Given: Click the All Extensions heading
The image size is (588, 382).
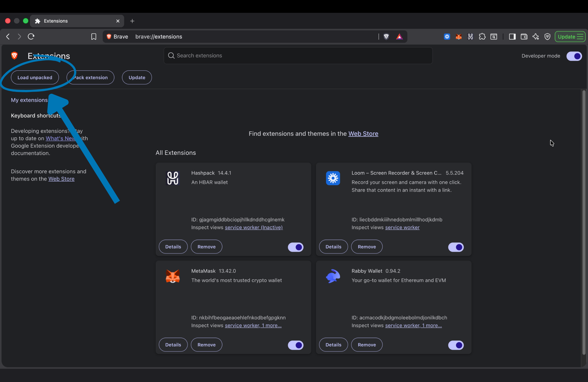Looking at the screenshot, I should 176,153.
